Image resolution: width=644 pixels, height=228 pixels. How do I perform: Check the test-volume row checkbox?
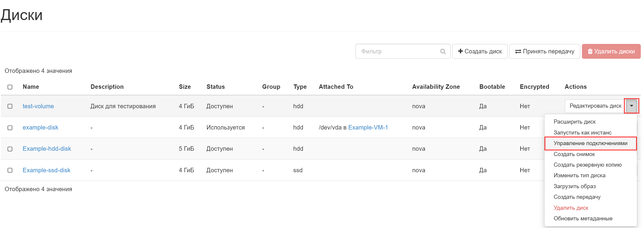click(x=10, y=106)
